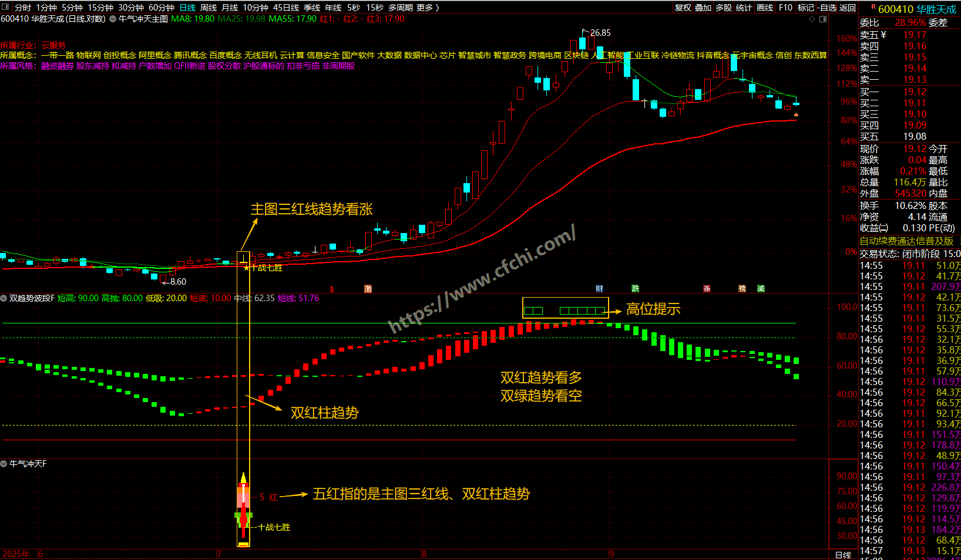Screen dimensions: 961x560
Task: Click the 日线 label at bottom right
Action: tap(843, 555)
